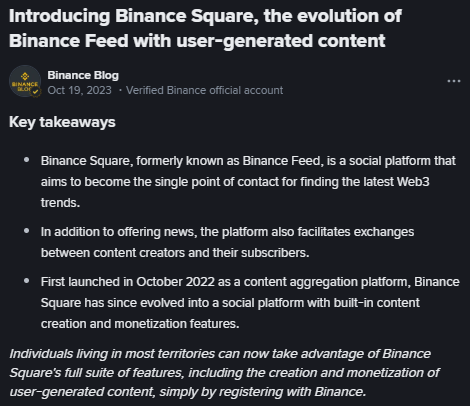Click the verified checkmark badge on avatar
This screenshot has height=406, width=470.
pos(36,92)
